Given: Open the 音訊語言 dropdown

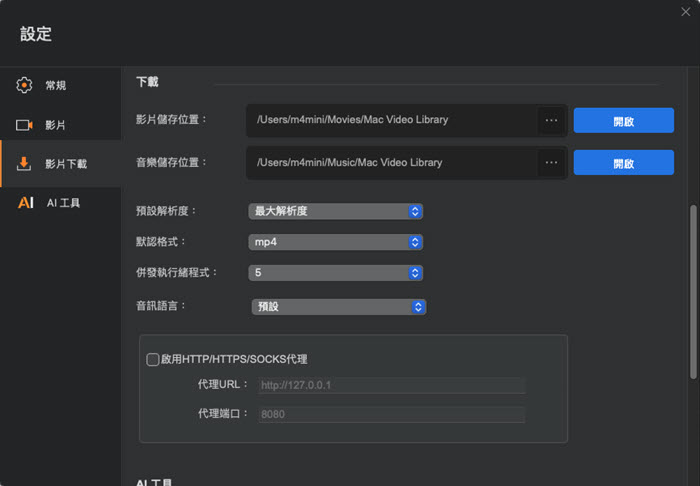Looking at the screenshot, I should point(339,307).
